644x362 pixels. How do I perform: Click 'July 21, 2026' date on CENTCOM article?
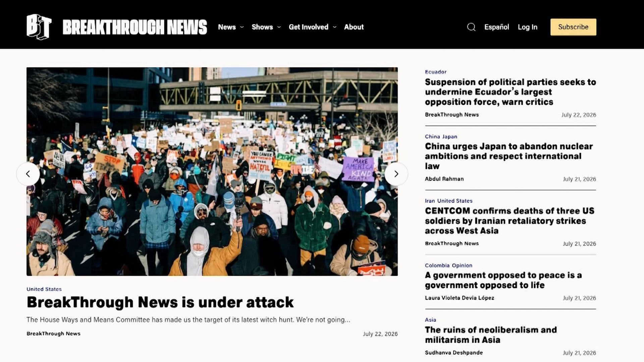[x=579, y=244]
